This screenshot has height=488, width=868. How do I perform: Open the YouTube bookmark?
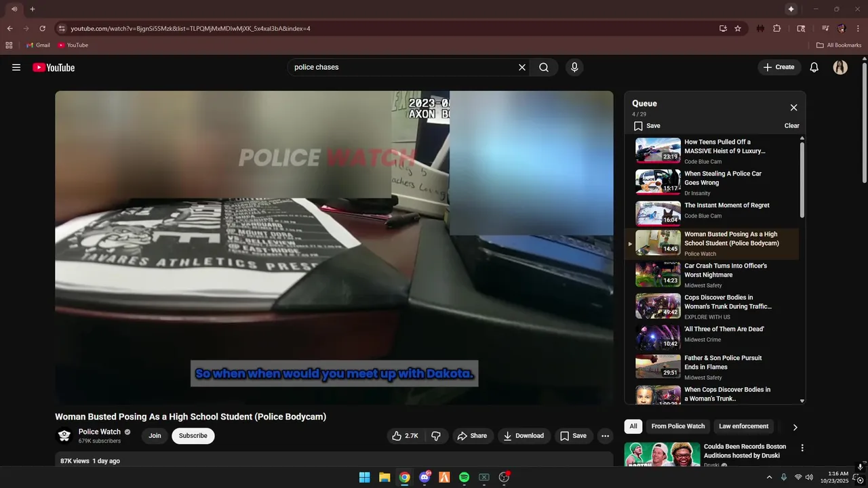point(73,45)
